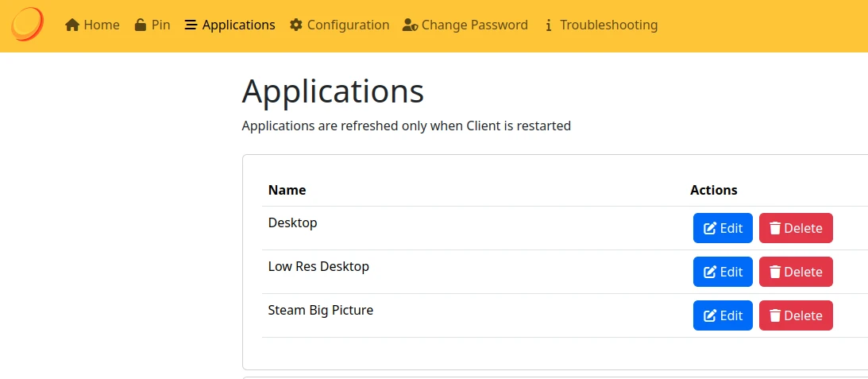Click the Actions column header
Screen dimensions: 868x379
(713, 191)
